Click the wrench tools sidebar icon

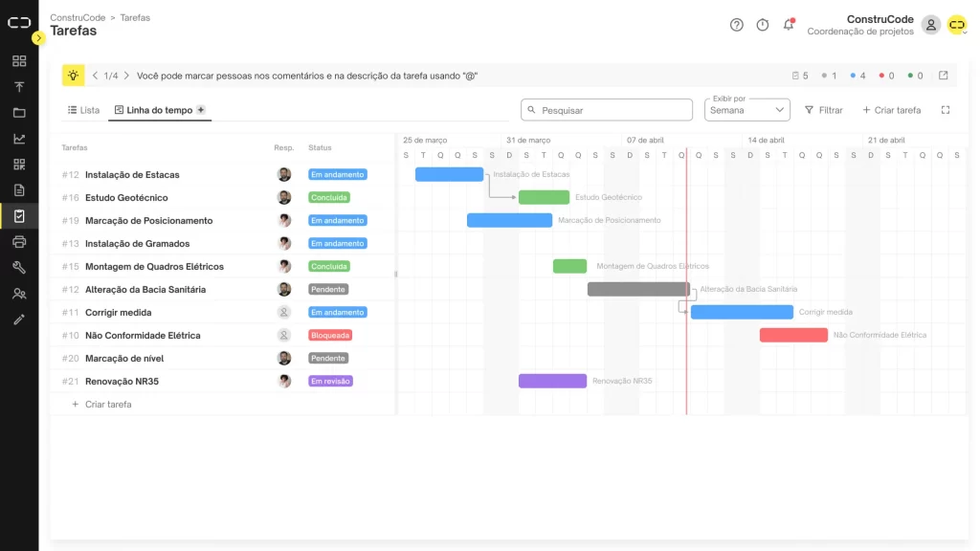[x=19, y=268]
